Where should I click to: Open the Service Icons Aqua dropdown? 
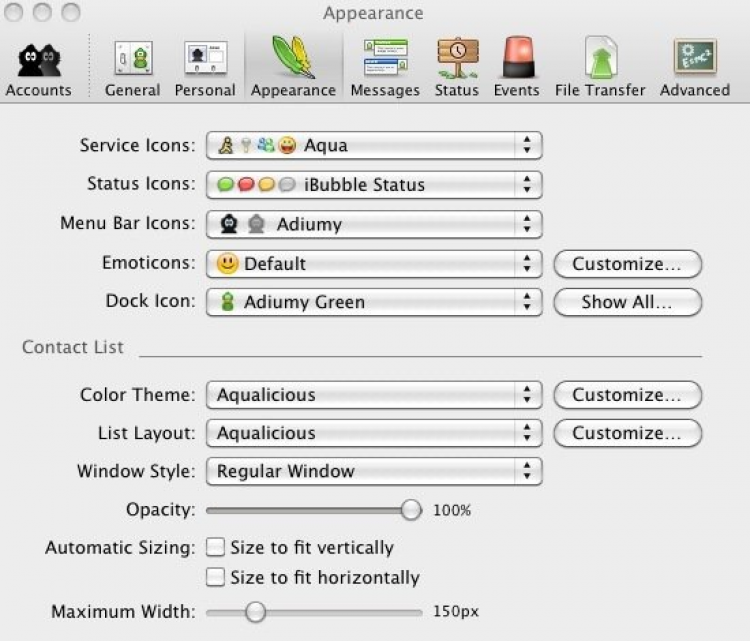(374, 145)
